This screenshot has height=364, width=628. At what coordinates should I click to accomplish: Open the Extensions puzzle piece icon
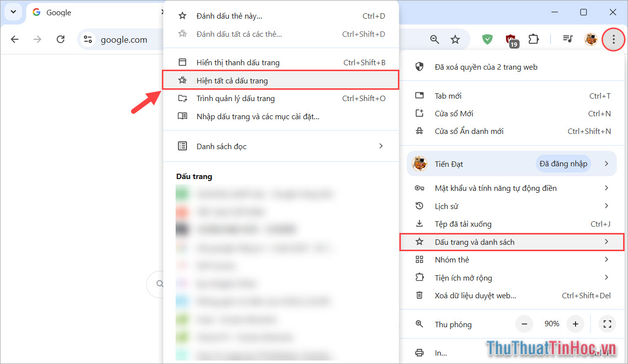[533, 40]
